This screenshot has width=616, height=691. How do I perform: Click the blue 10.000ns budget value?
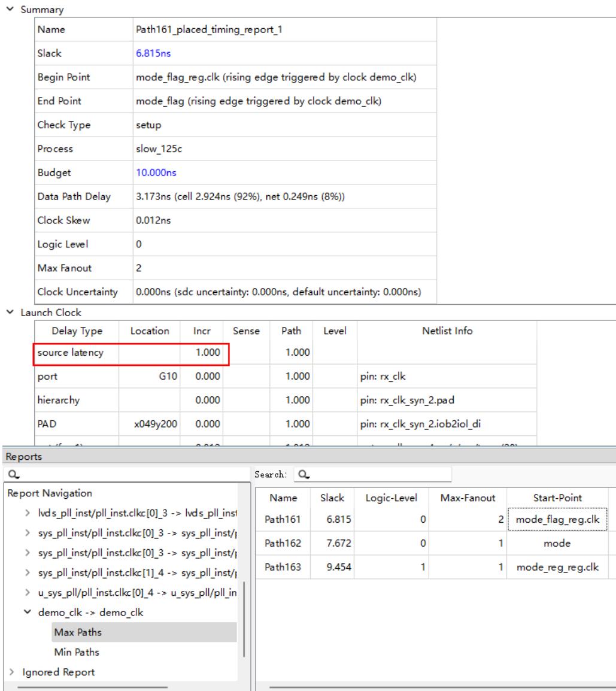[156, 172]
